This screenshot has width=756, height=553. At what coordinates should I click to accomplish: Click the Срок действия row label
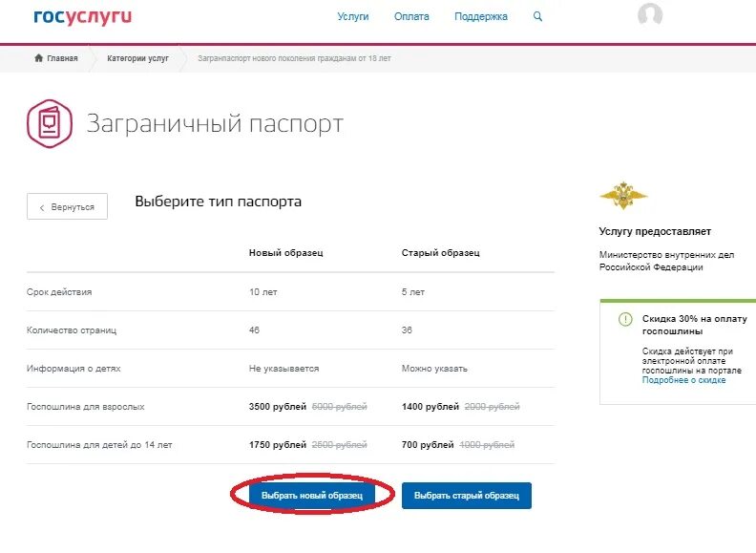tap(59, 292)
